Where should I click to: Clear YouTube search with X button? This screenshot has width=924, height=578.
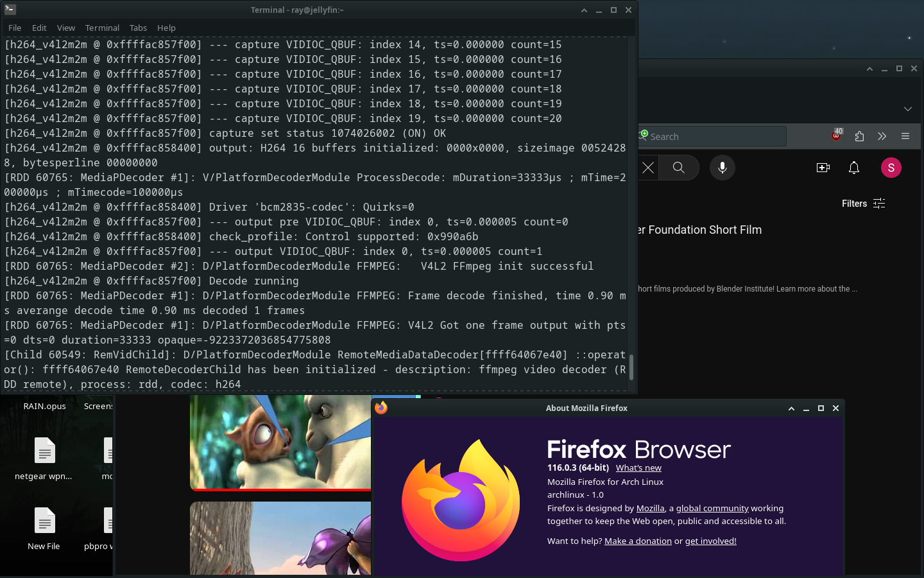pos(649,168)
